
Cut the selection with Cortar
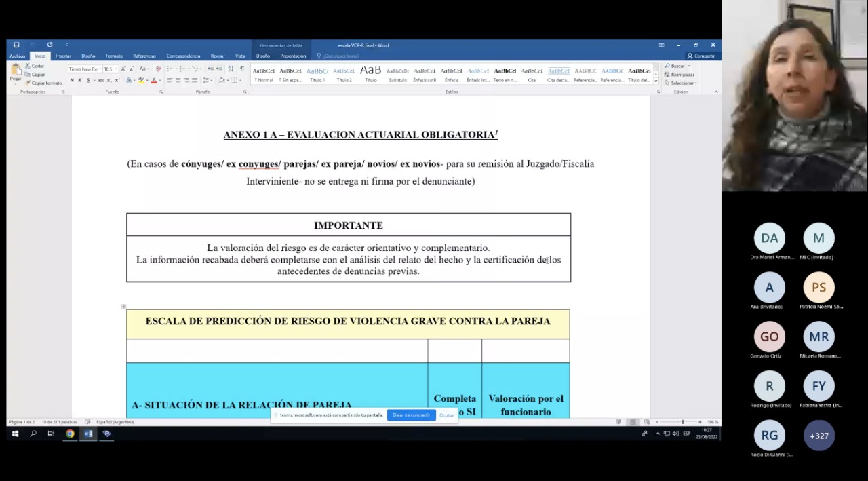click(x=35, y=66)
